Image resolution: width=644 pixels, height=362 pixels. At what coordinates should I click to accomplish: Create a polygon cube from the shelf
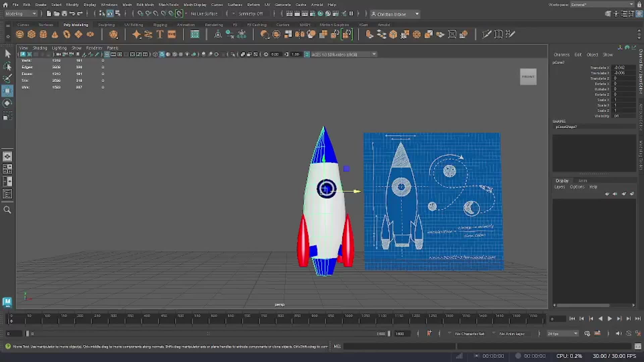[x=31, y=34]
